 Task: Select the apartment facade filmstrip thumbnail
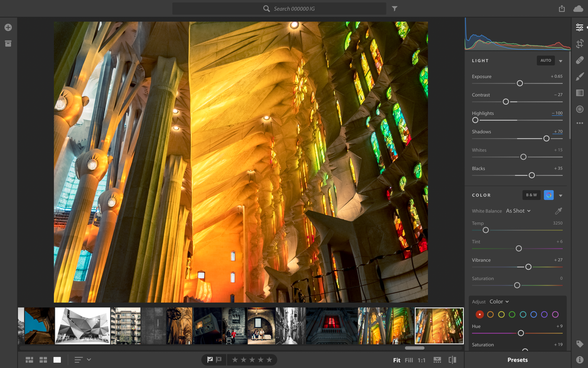(x=126, y=326)
